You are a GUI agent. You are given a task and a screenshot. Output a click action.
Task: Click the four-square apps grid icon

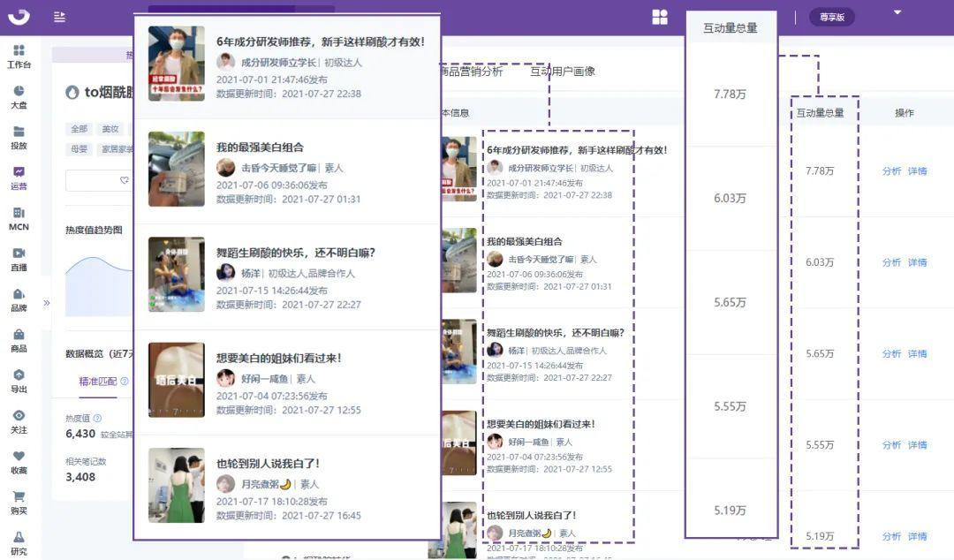(x=660, y=17)
